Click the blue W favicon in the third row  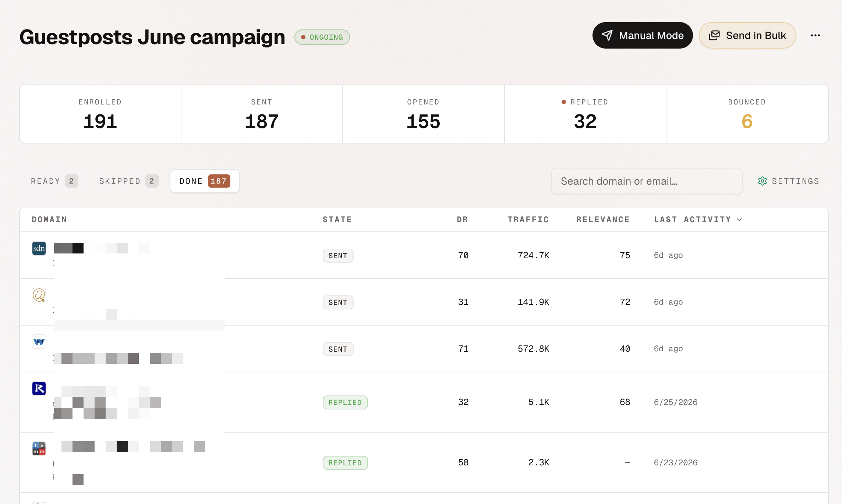point(39,342)
